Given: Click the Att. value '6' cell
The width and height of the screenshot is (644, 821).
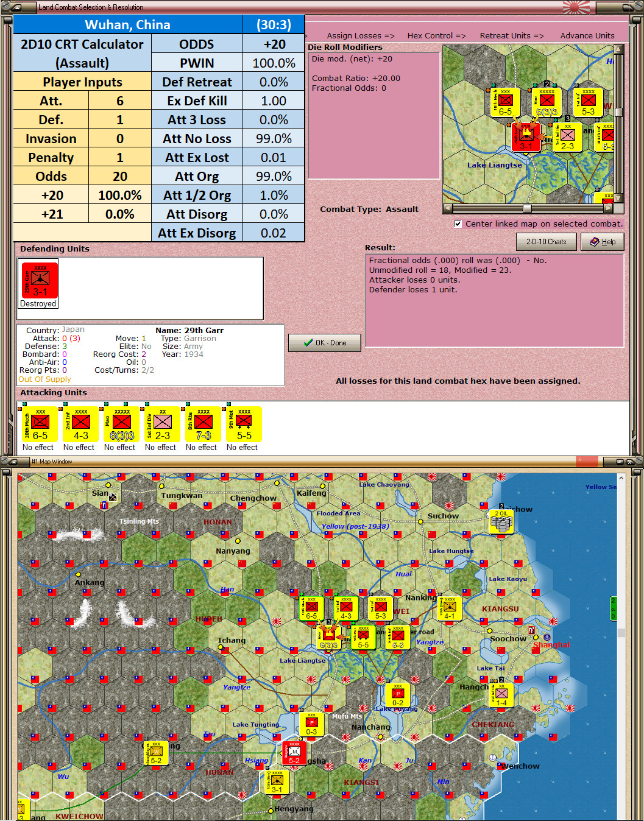Looking at the screenshot, I should [x=120, y=100].
